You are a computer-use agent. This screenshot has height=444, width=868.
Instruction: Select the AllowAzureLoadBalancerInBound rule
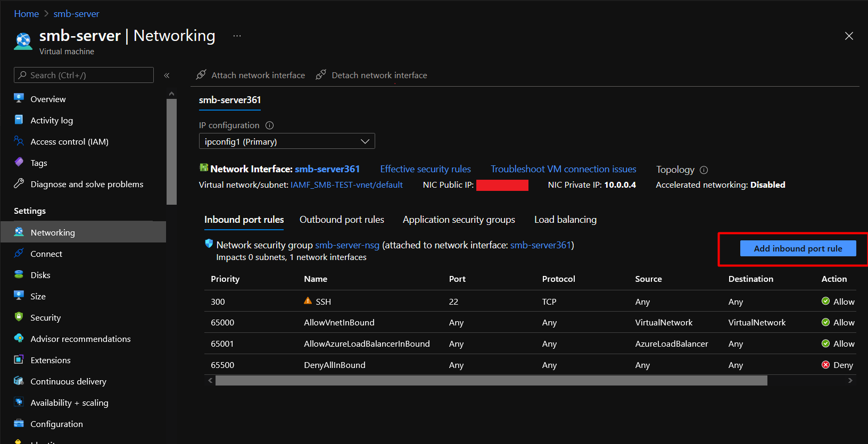point(367,344)
